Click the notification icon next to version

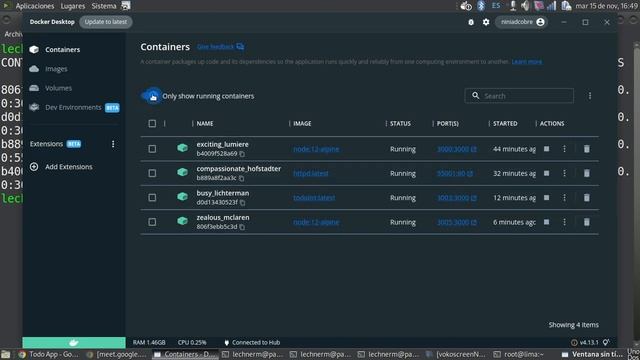pos(606,342)
